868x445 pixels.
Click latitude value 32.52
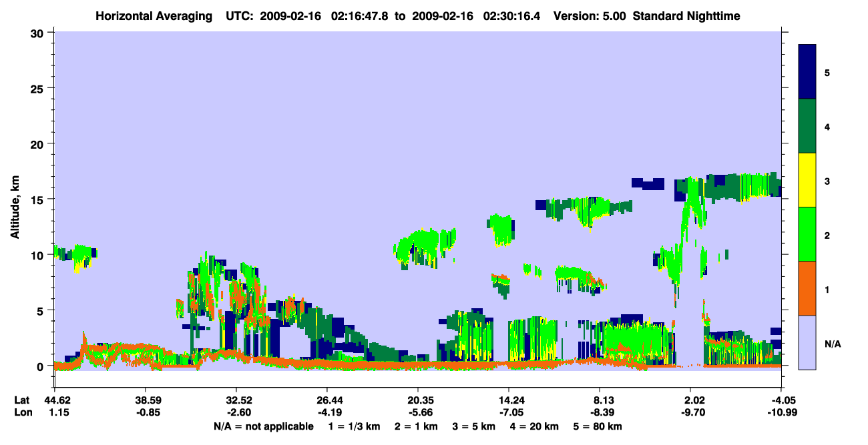(236, 400)
